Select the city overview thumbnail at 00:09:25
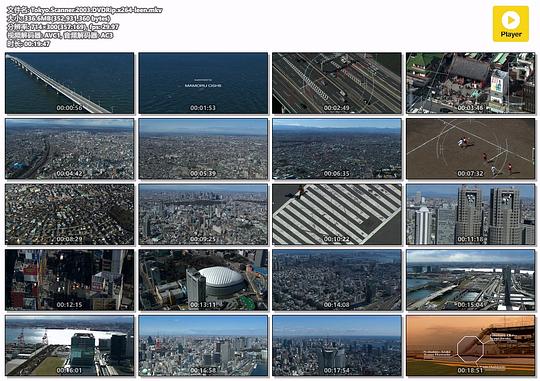 coord(203,214)
